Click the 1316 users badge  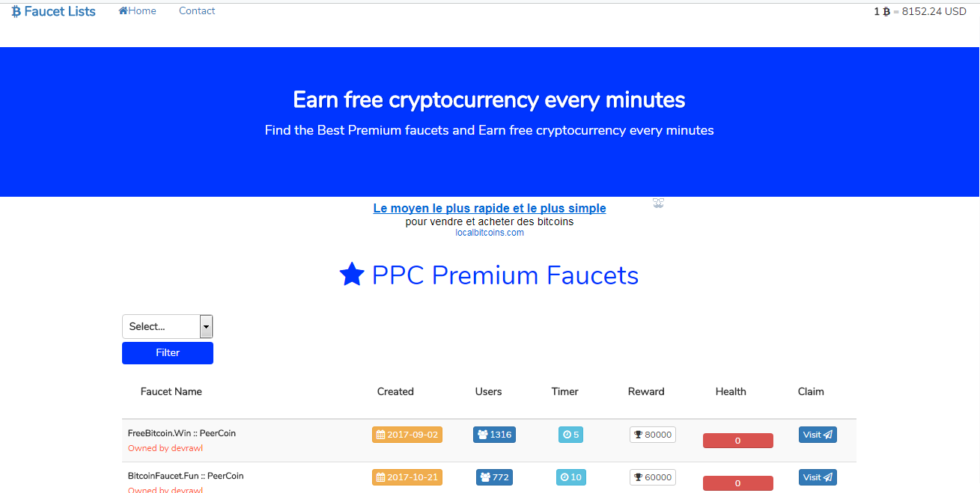point(494,435)
